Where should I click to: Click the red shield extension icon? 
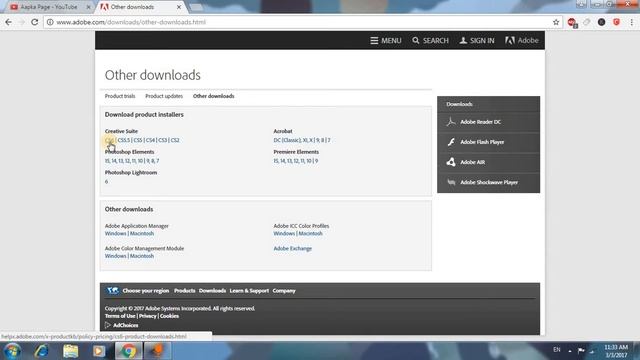[x=616, y=22]
